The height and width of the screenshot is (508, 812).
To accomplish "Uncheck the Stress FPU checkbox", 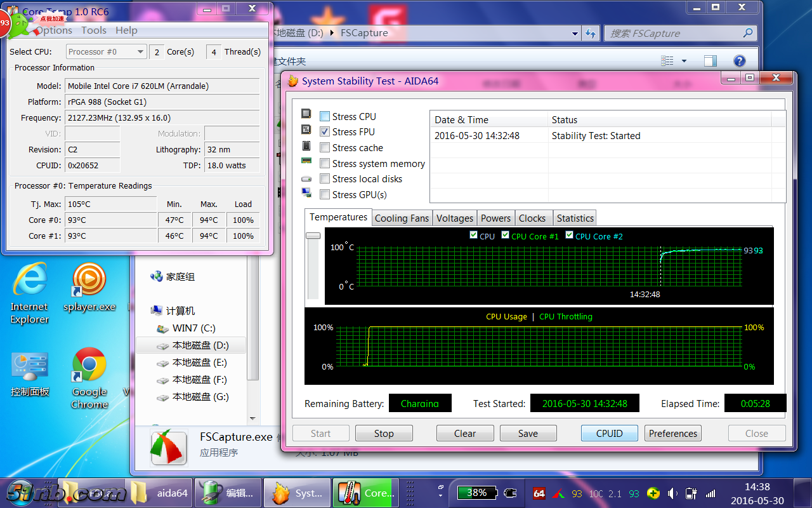I will [325, 132].
